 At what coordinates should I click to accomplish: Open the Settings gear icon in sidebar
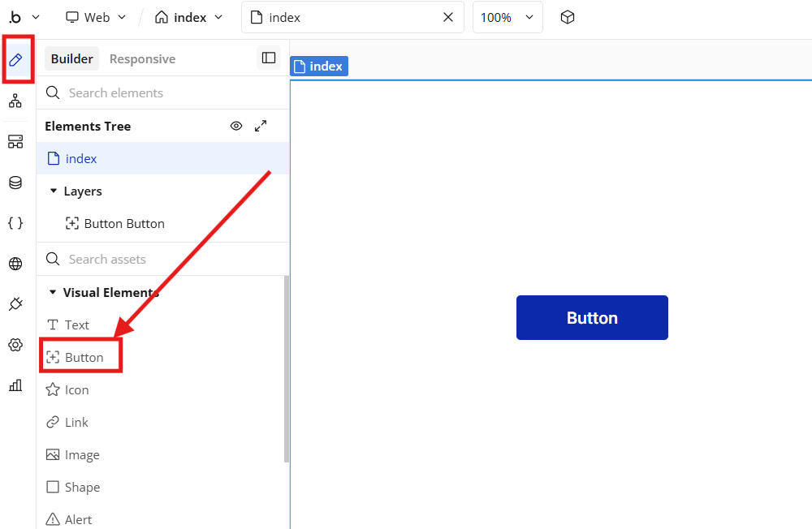coord(15,345)
